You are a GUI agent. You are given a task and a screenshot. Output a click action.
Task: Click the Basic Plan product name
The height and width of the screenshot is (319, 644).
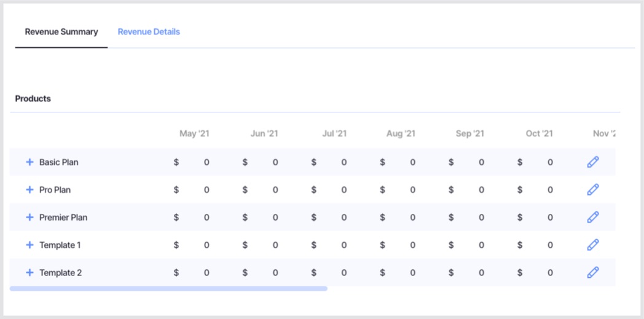(x=59, y=162)
